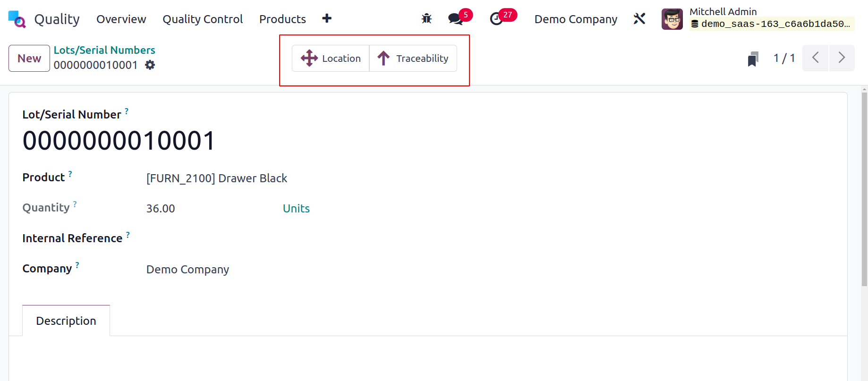This screenshot has height=381, width=868.
Task: Open the Demo Company switcher
Action: 576,19
